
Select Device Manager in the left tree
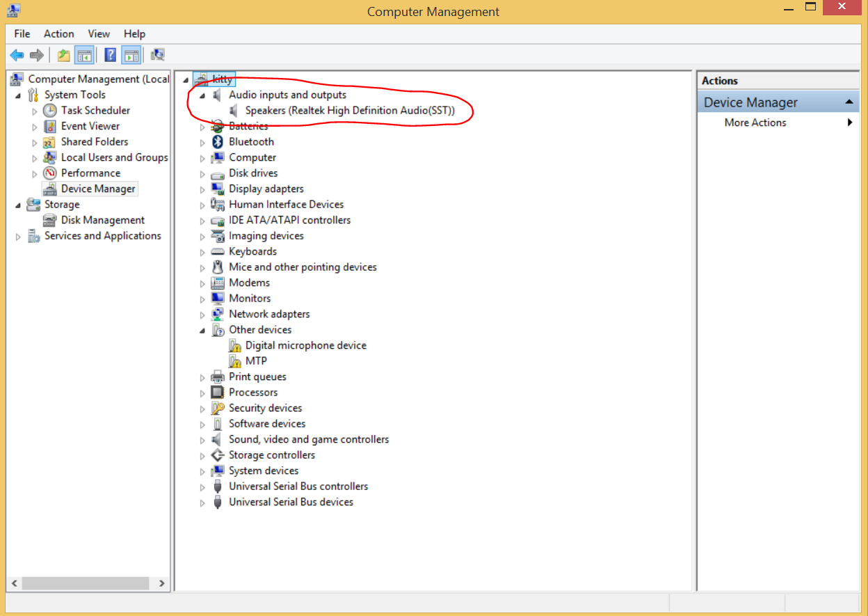pos(98,189)
